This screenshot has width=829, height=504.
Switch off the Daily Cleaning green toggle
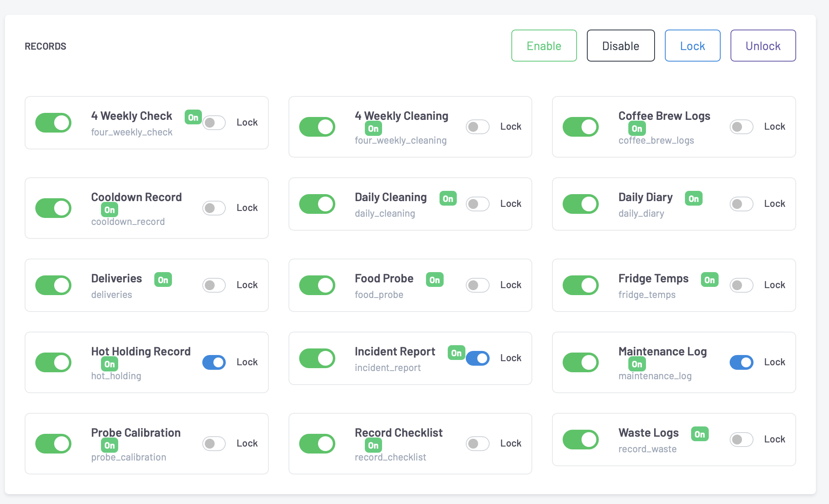(x=317, y=204)
